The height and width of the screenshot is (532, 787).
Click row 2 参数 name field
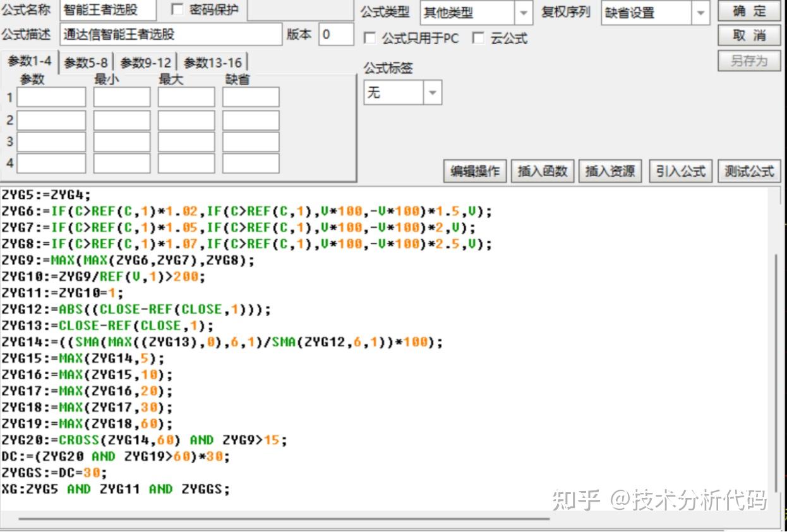tap(51, 121)
